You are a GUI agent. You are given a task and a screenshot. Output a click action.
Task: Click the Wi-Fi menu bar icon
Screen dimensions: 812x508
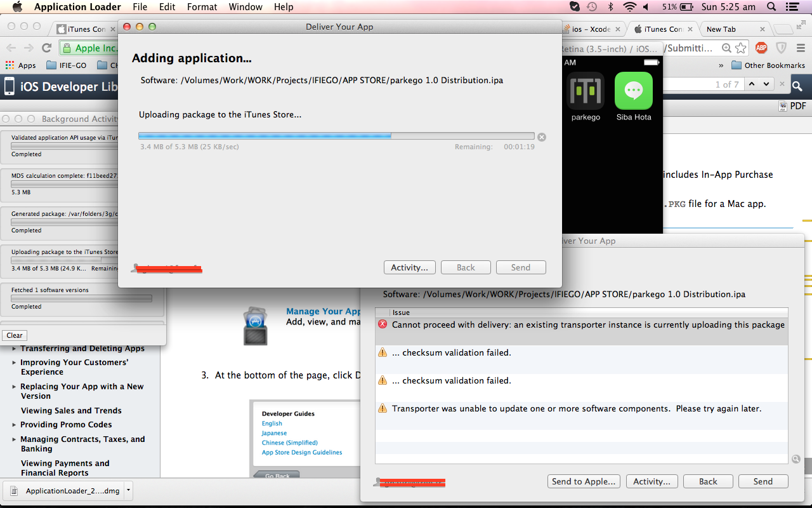tap(629, 7)
